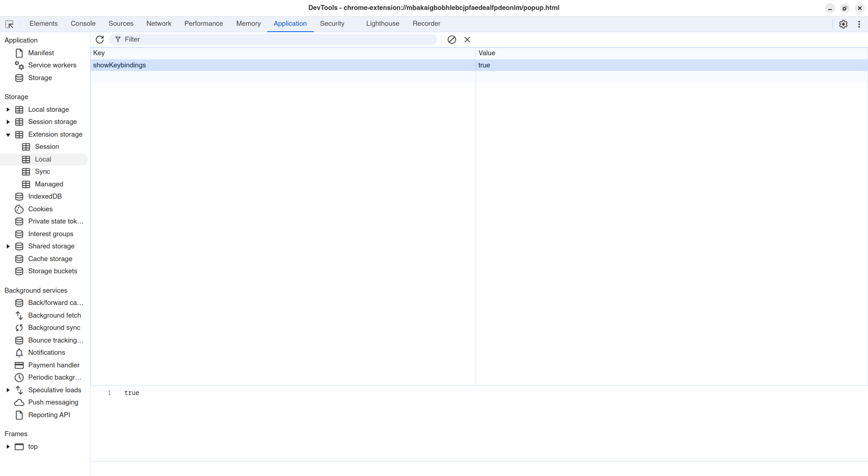Image resolution: width=868 pixels, height=476 pixels.
Task: Collapse the Extension storage tree node
Action: [8, 134]
